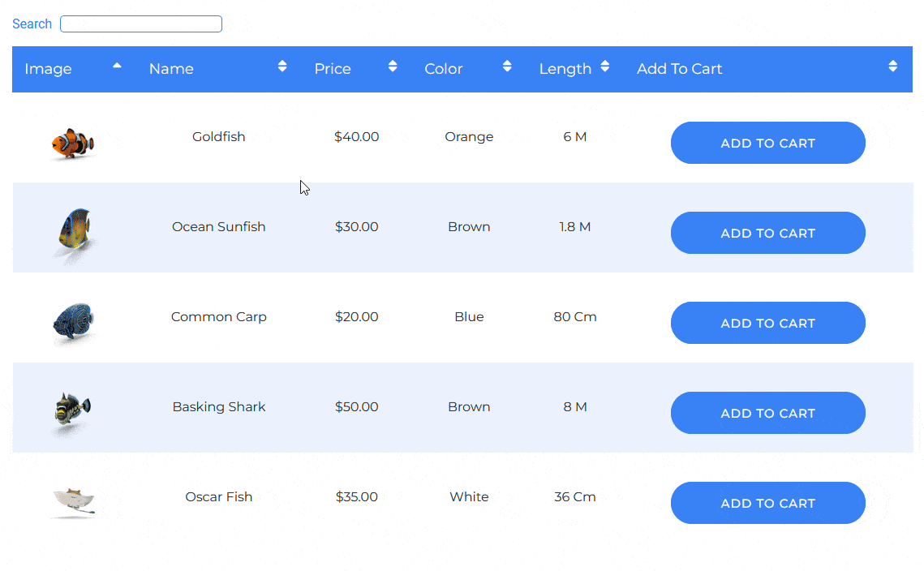Sort the table using the Name column arrows

[282, 68]
